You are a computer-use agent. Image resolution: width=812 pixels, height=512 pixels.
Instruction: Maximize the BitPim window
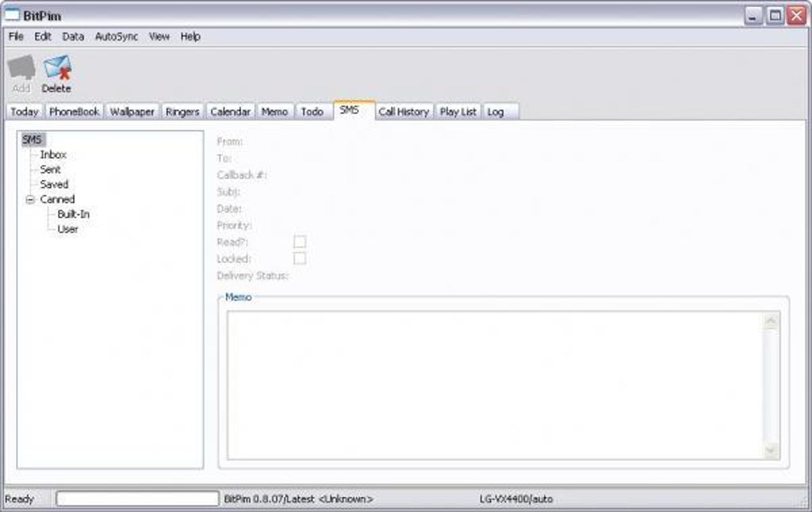[775, 16]
